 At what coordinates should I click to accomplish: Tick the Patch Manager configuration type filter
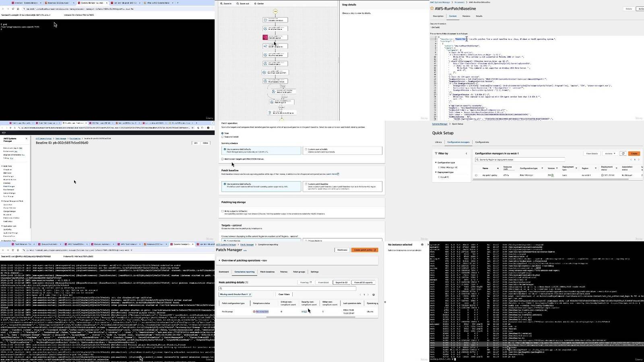point(439,168)
